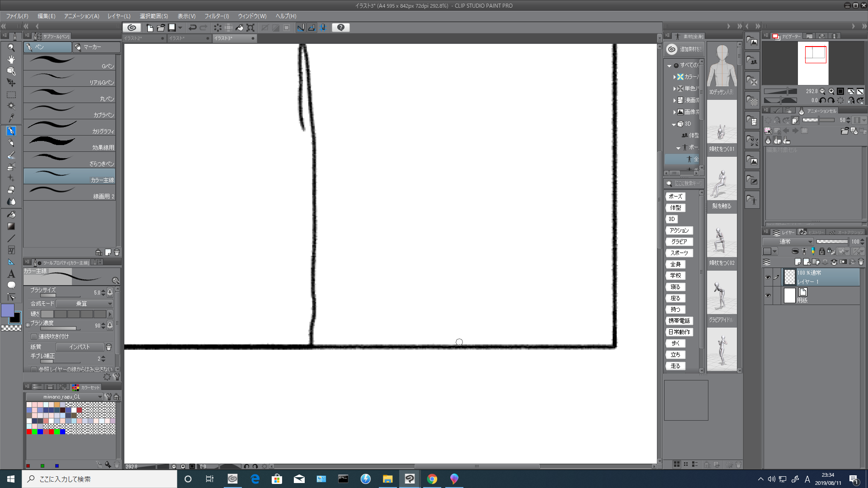Image resolution: width=868 pixels, height=488 pixels.
Task: Expand the 漫画素材 tree item
Action: pyautogui.click(x=675, y=100)
